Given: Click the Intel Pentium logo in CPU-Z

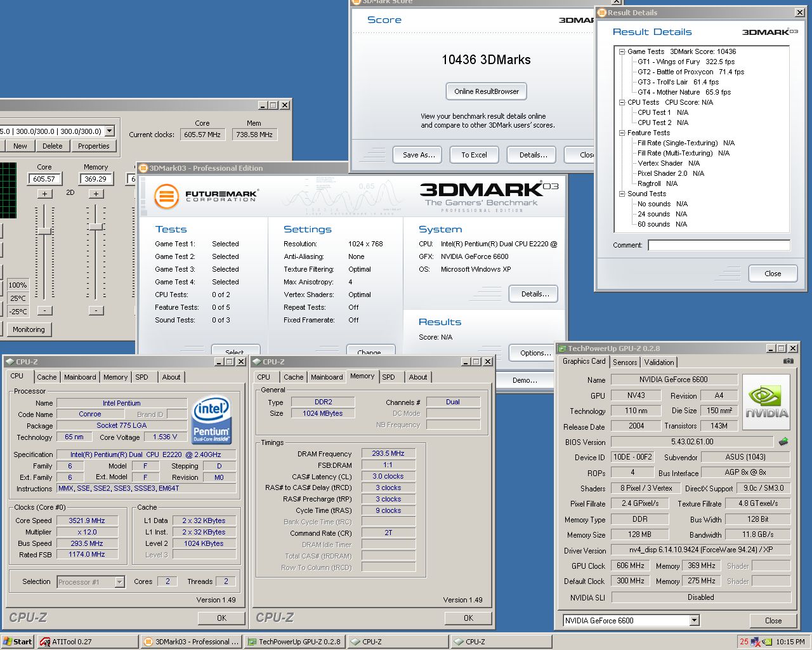Looking at the screenshot, I should 211,420.
